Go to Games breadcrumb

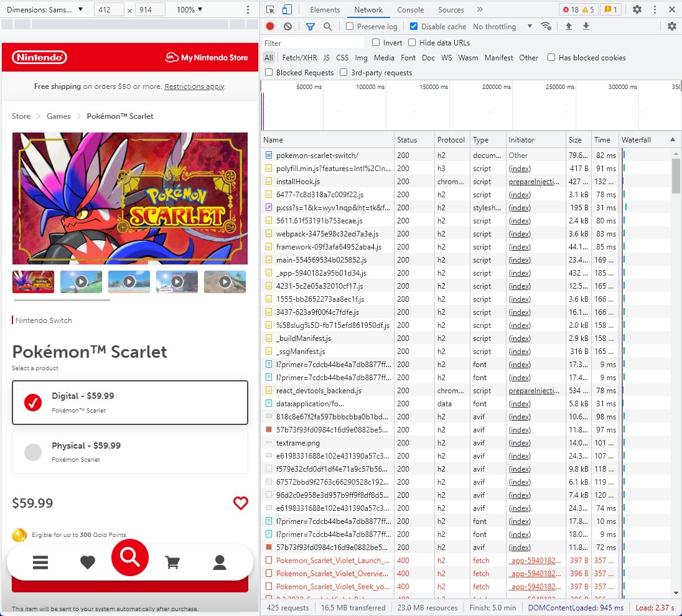coord(58,116)
